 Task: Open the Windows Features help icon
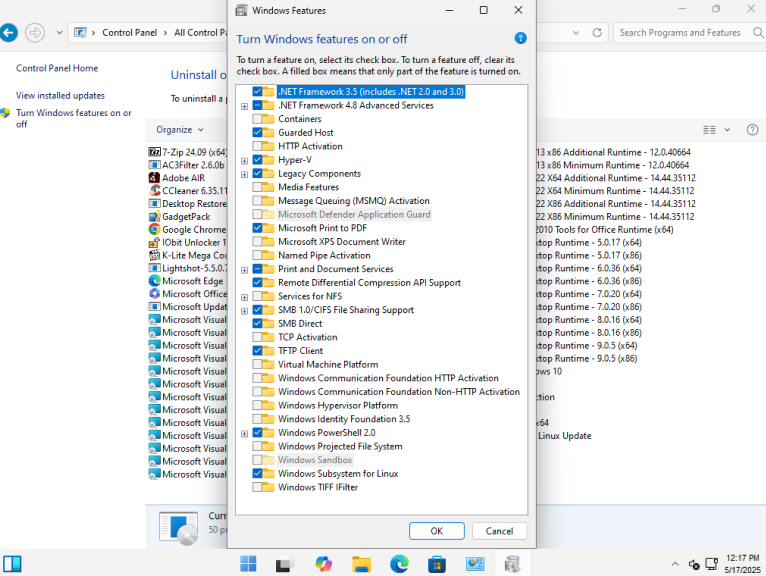tap(520, 38)
